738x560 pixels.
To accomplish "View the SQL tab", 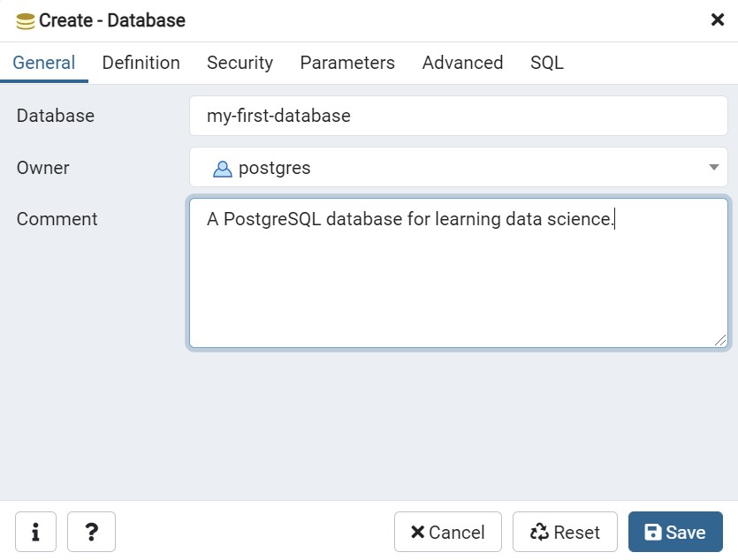I will pos(546,63).
